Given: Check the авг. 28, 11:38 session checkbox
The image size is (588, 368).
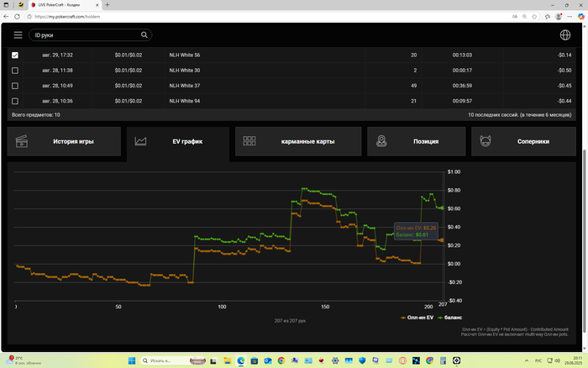Looking at the screenshot, I should tap(15, 71).
